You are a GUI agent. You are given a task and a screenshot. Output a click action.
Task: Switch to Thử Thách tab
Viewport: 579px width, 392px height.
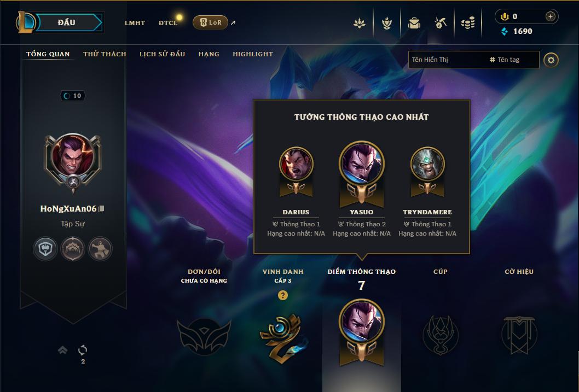pos(105,54)
